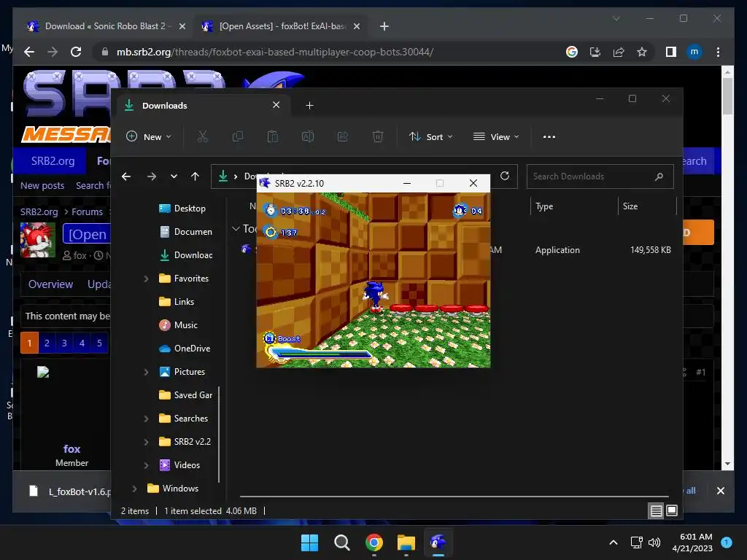Open the Sort dropdown menu
The width and height of the screenshot is (747, 560).
point(430,136)
